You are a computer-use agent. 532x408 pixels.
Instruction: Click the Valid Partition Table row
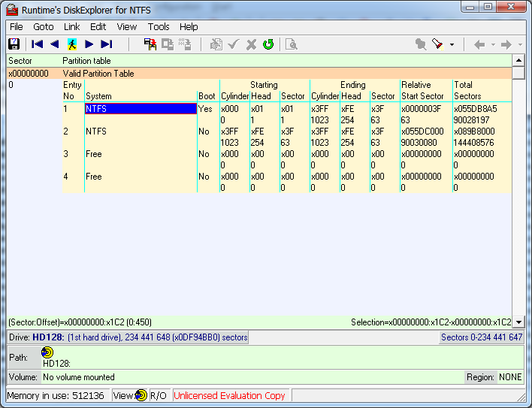coord(259,73)
